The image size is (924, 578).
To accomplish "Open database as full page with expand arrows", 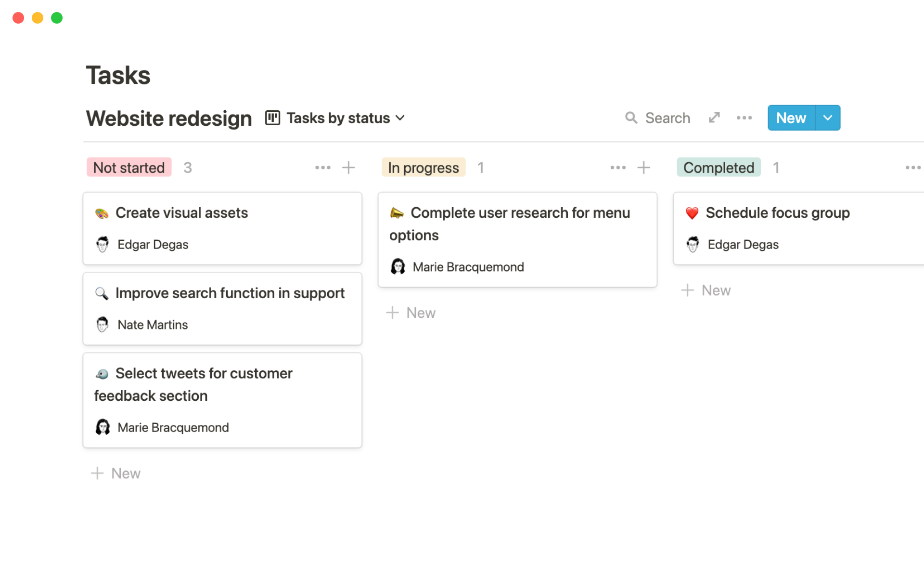I will (x=714, y=118).
